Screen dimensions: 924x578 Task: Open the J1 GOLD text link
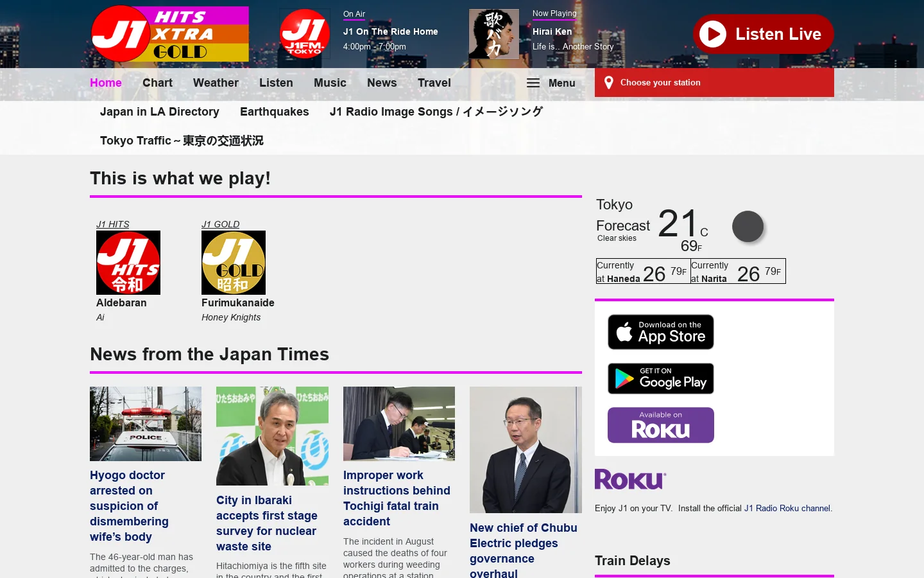pyautogui.click(x=221, y=224)
